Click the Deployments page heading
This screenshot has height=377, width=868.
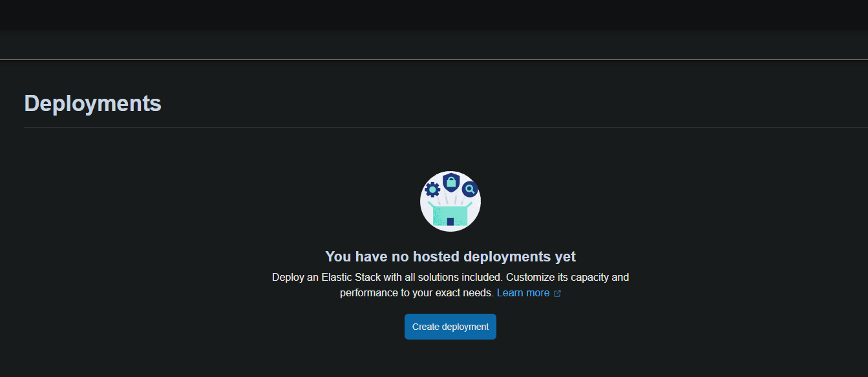tap(92, 103)
